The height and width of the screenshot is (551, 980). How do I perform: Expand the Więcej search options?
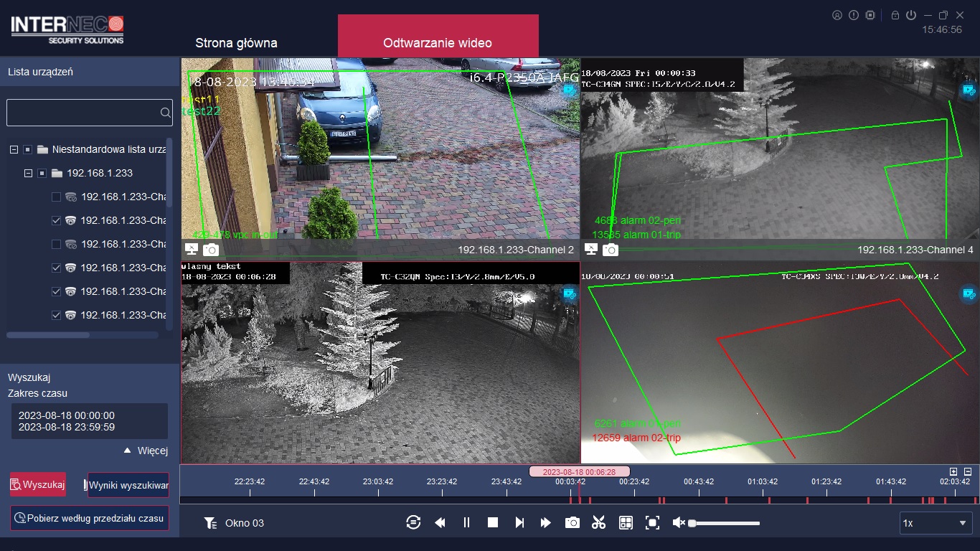pyautogui.click(x=146, y=451)
